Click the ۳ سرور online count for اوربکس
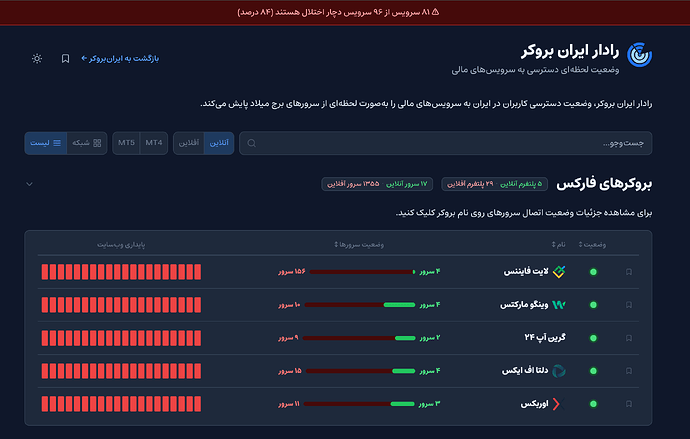The image size is (690, 439). point(429,404)
